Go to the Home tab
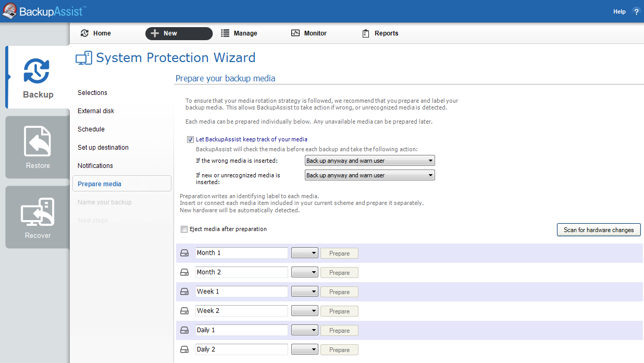Image resolution: width=644 pixels, height=363 pixels. (96, 33)
